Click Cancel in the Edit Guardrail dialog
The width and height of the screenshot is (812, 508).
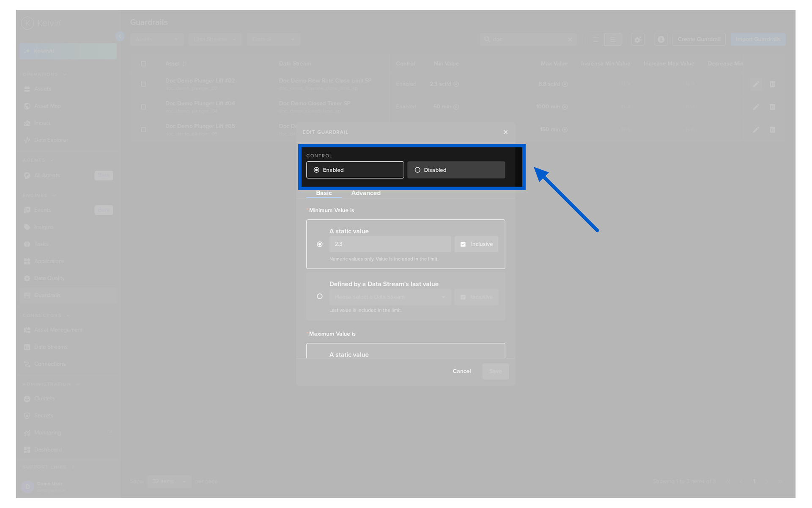(461, 371)
